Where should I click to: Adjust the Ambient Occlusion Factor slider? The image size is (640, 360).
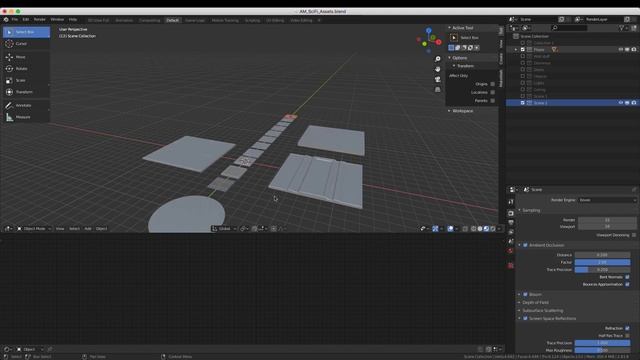click(x=602, y=262)
